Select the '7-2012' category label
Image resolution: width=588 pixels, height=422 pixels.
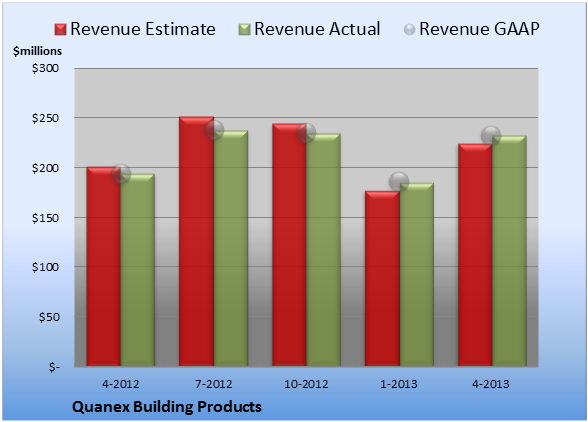(214, 384)
